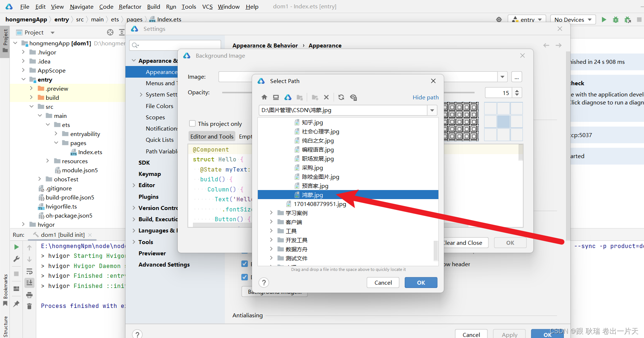The width and height of the screenshot is (644, 338).
Task: Open the VCS menu
Action: pos(207,7)
